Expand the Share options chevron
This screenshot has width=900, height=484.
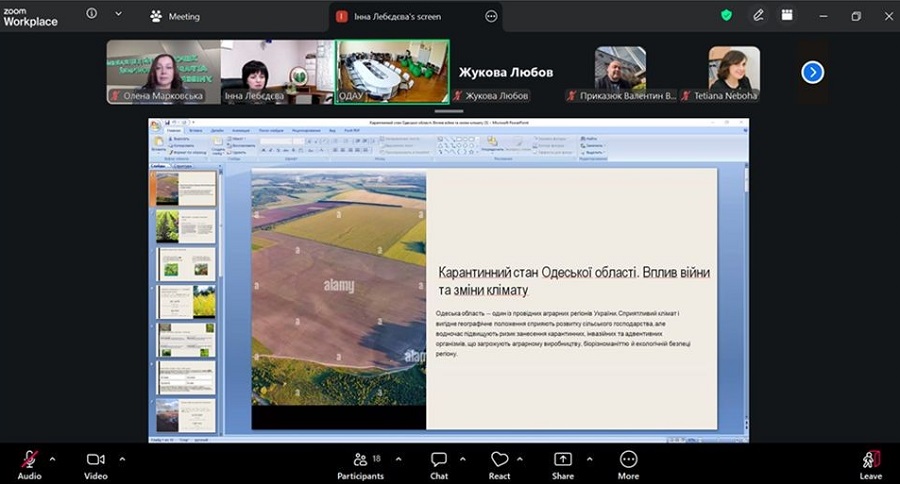tap(589, 459)
